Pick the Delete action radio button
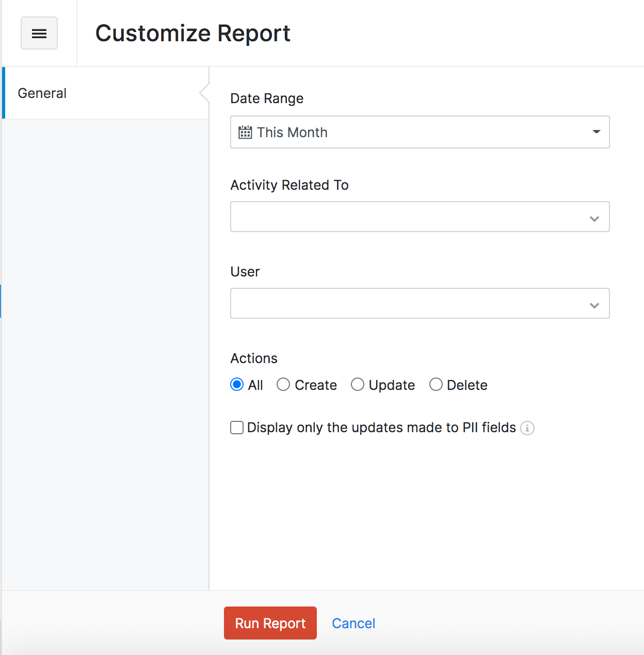 436,385
